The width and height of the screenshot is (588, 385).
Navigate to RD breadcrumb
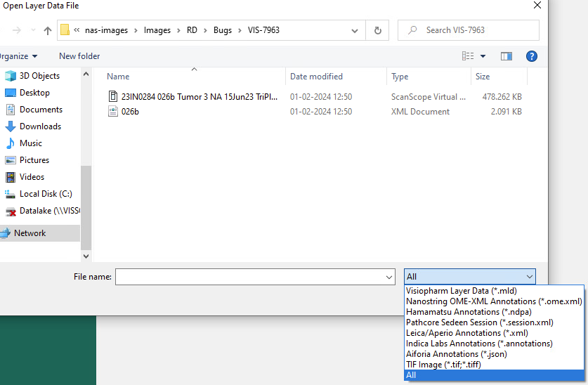192,30
